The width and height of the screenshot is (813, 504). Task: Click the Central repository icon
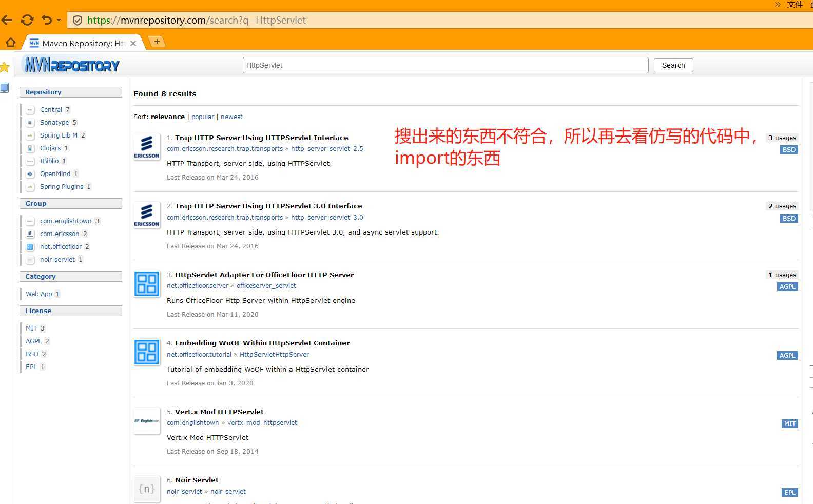pyautogui.click(x=30, y=110)
